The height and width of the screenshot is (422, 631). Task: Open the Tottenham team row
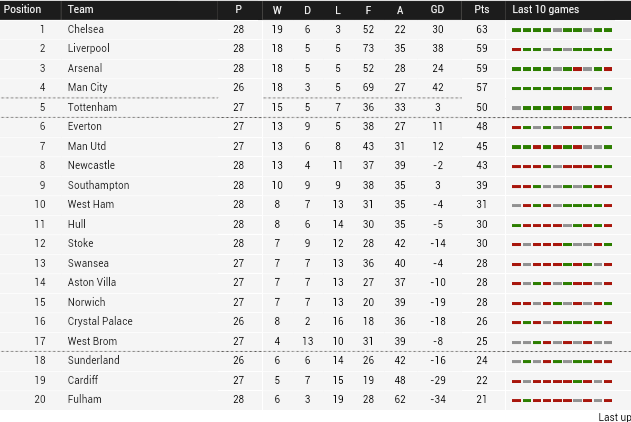tap(316, 107)
